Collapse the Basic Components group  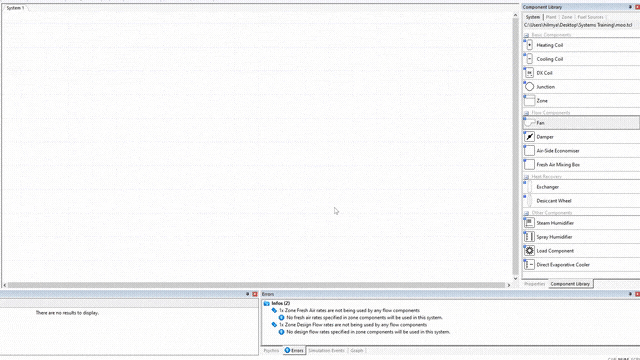(527, 35)
